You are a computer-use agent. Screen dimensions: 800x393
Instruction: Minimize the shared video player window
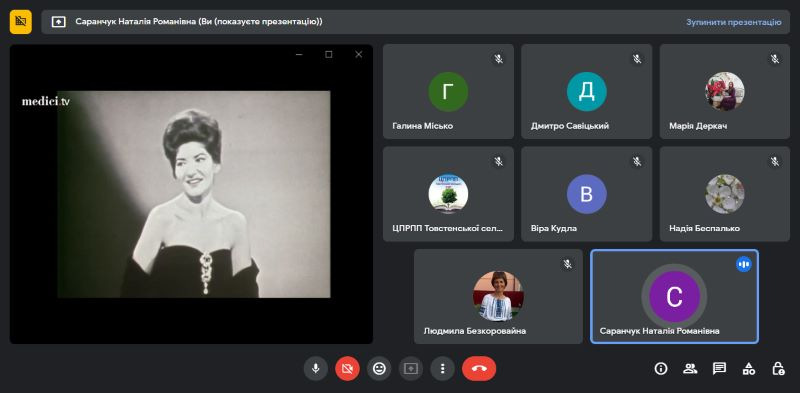[299, 55]
